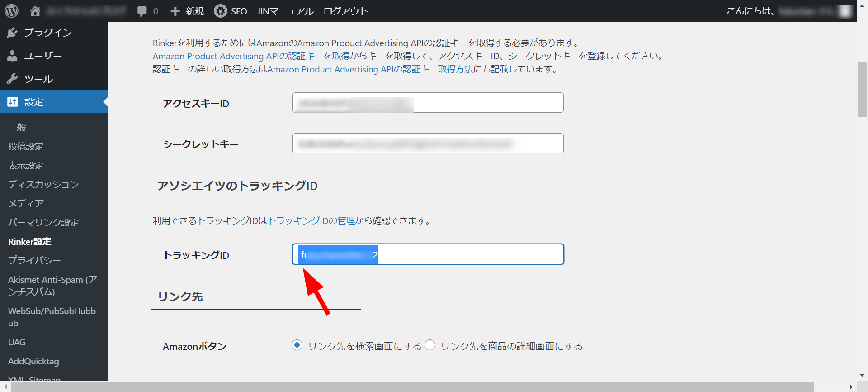Open the SEO gear icon menu

click(221, 11)
